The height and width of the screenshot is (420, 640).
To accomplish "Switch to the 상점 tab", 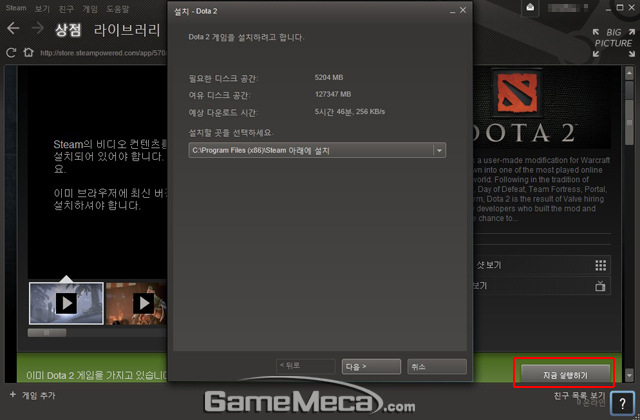I will pos(68,30).
